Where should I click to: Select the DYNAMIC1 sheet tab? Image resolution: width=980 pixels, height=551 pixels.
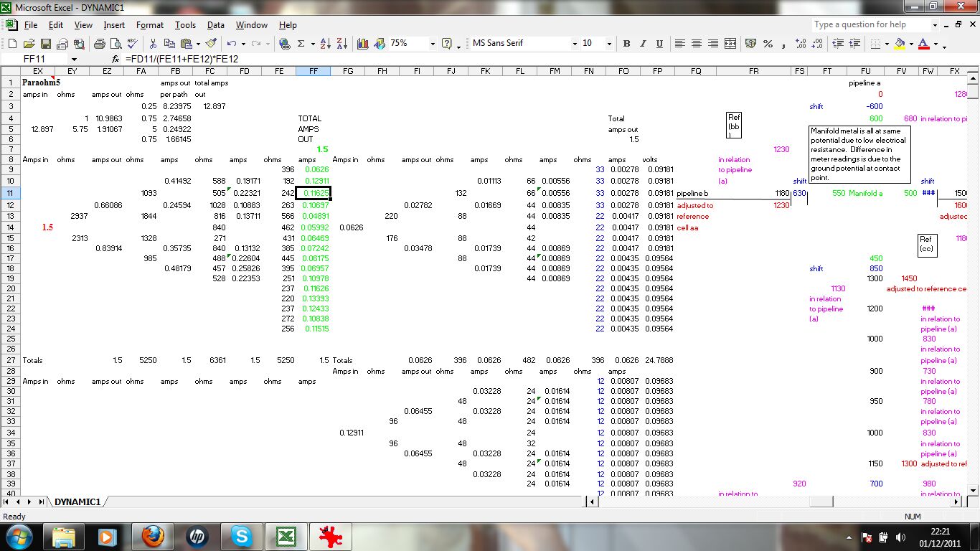(77, 501)
